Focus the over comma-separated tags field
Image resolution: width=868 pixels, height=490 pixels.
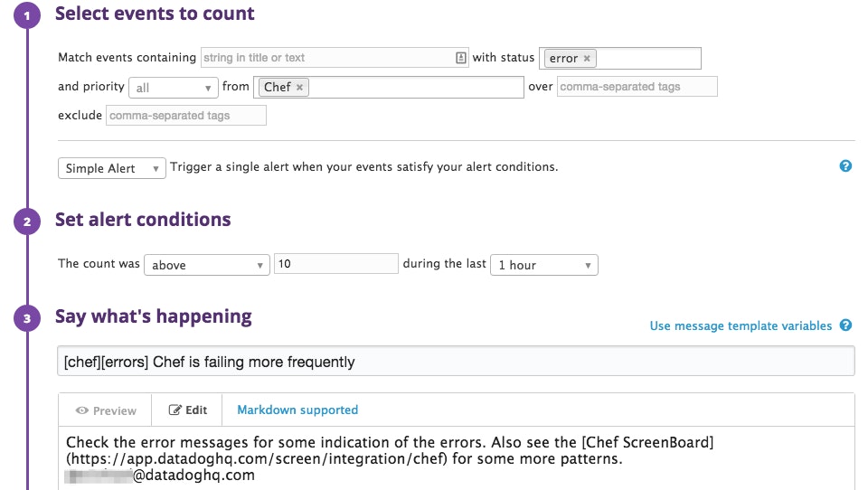pos(637,87)
